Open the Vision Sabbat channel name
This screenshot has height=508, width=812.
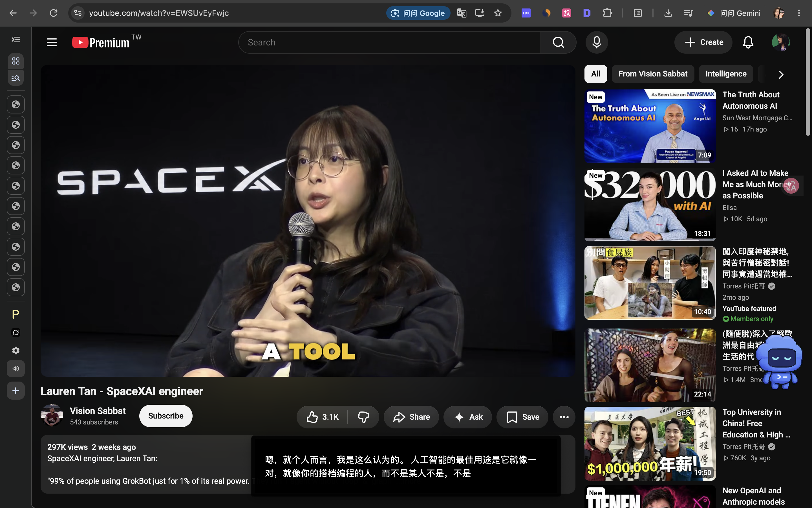tap(98, 411)
